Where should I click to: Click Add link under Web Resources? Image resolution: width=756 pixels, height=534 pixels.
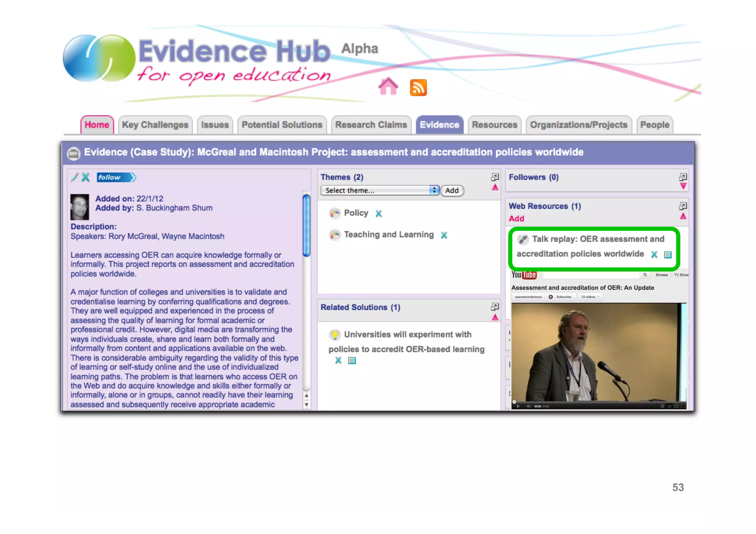tap(516, 218)
